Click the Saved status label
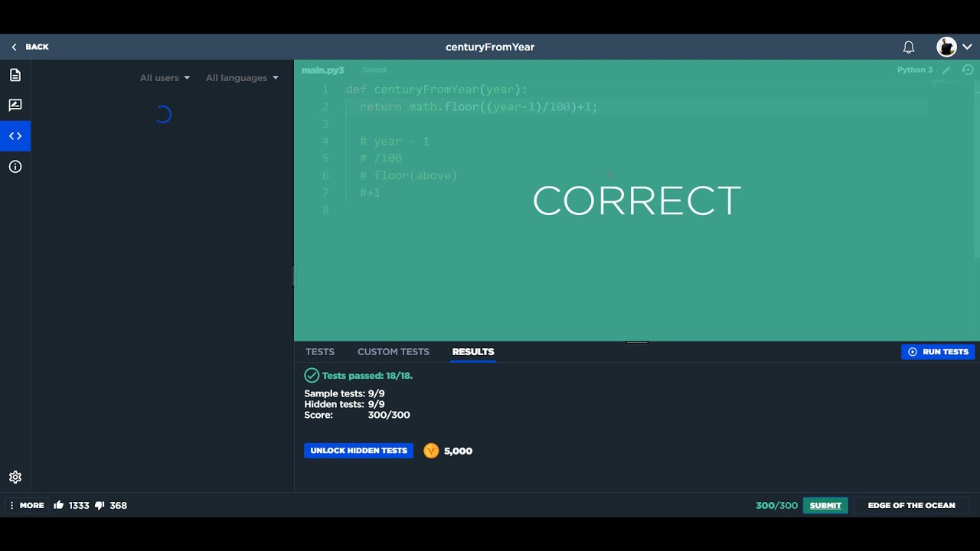Image resolution: width=980 pixels, height=551 pixels. (x=374, y=70)
